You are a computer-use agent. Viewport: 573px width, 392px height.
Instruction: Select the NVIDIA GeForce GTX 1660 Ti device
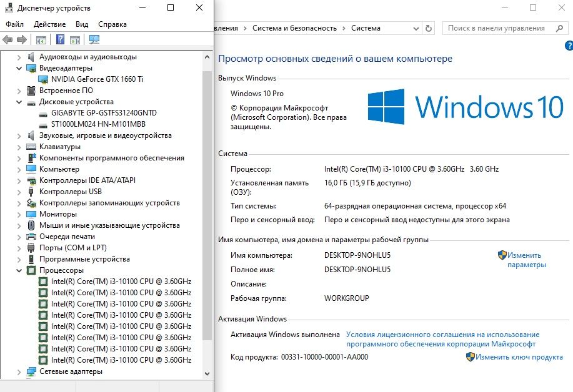click(97, 79)
